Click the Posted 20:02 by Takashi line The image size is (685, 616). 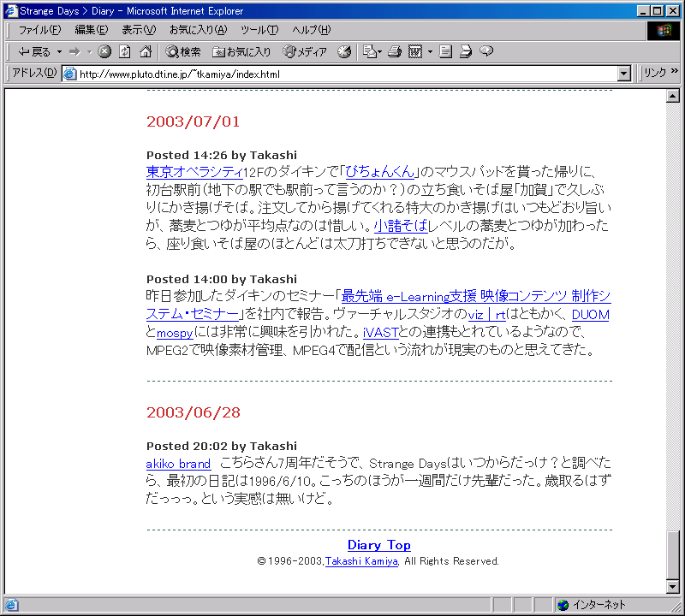[x=222, y=446]
